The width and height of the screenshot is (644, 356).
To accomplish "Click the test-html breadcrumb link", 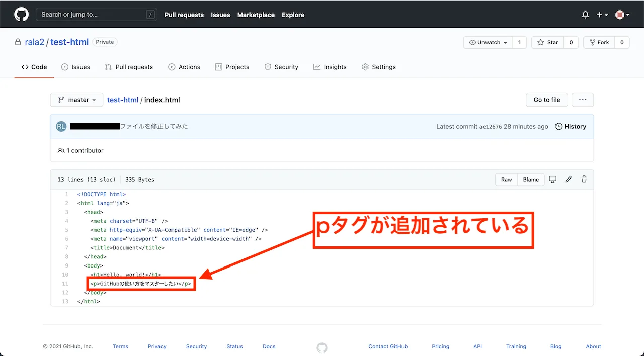I will tap(123, 100).
